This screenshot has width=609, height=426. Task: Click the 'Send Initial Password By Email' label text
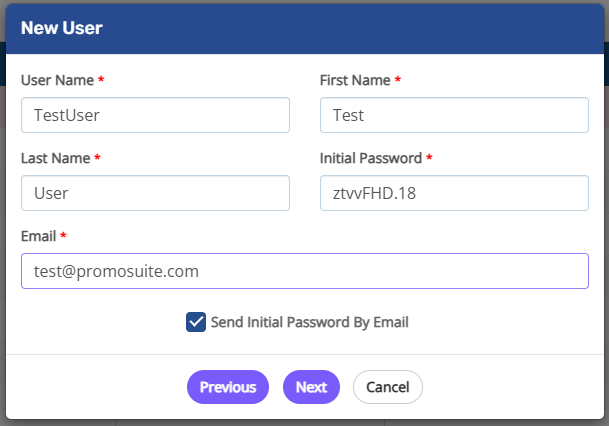click(309, 322)
